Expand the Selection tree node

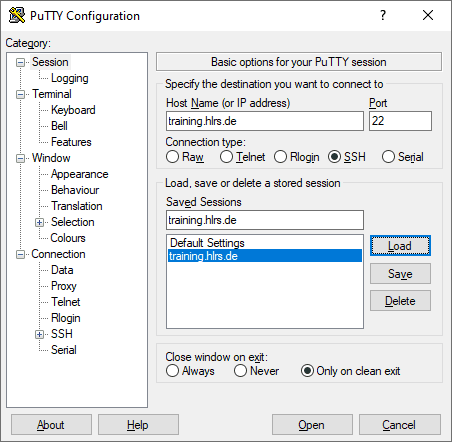40,222
